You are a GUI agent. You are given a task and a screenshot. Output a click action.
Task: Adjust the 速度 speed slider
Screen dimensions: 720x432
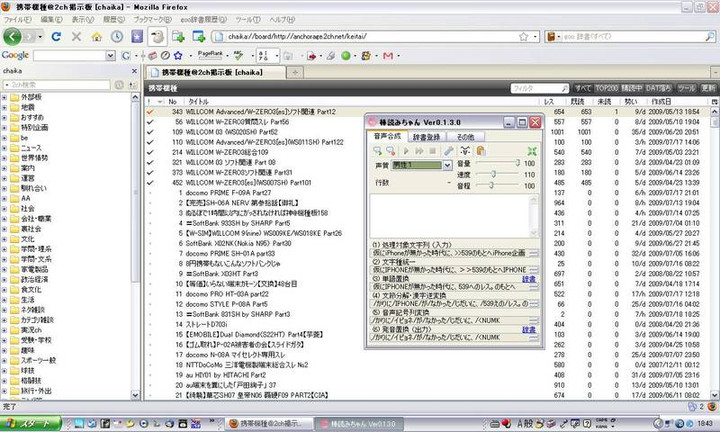493,174
